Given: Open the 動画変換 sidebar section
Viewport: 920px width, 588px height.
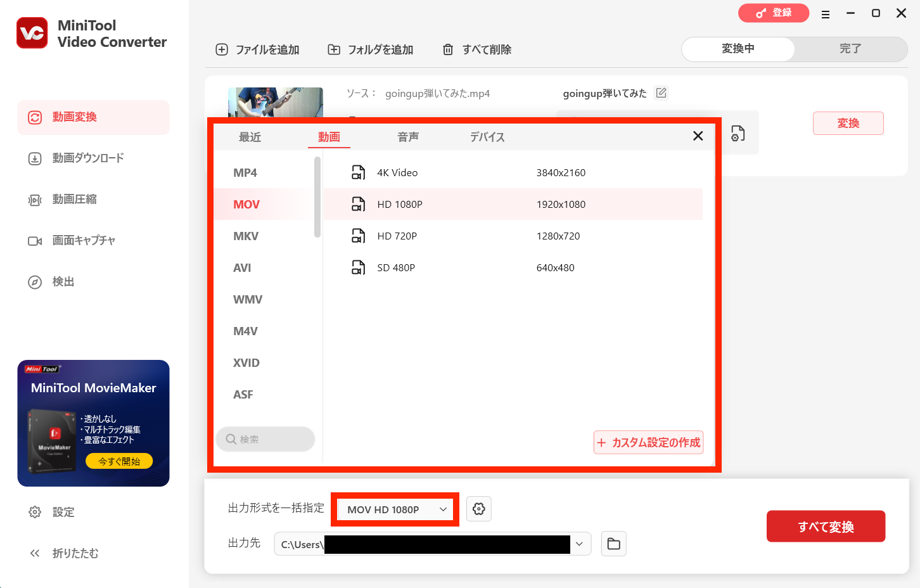Looking at the screenshot, I should 93,117.
